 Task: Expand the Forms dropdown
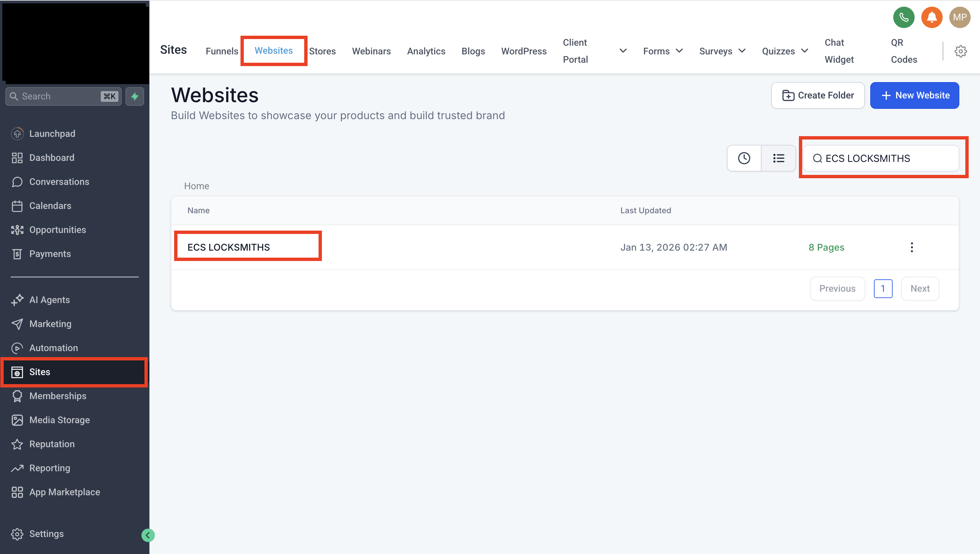click(663, 51)
